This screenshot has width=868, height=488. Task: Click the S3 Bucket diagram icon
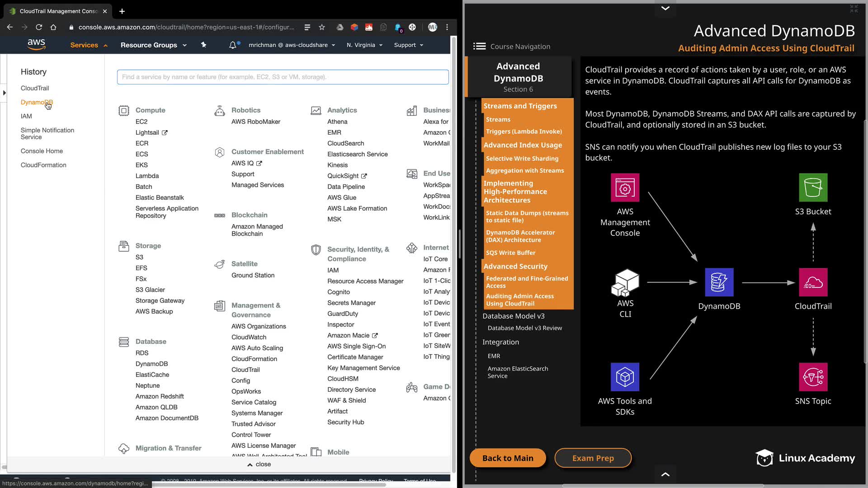[x=813, y=188]
